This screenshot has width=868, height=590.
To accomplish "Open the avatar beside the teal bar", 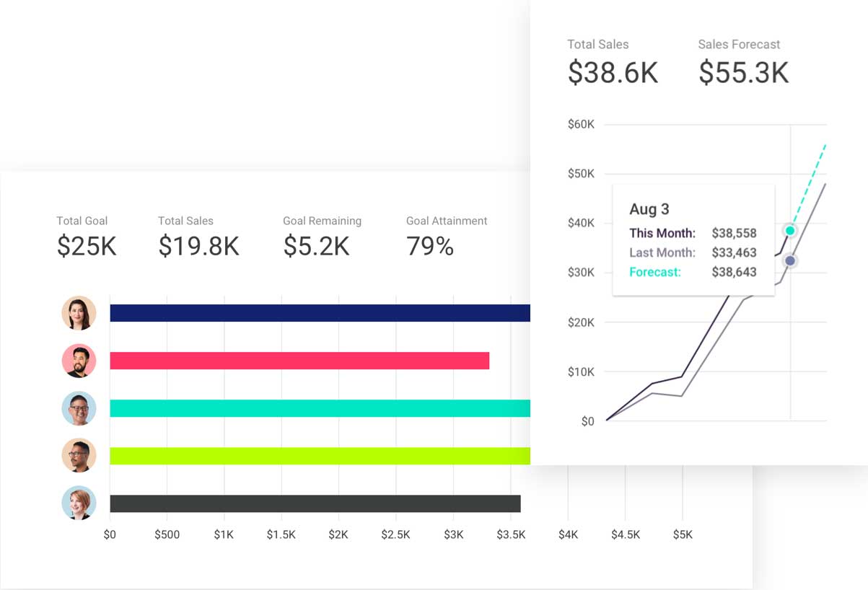I will [79, 408].
